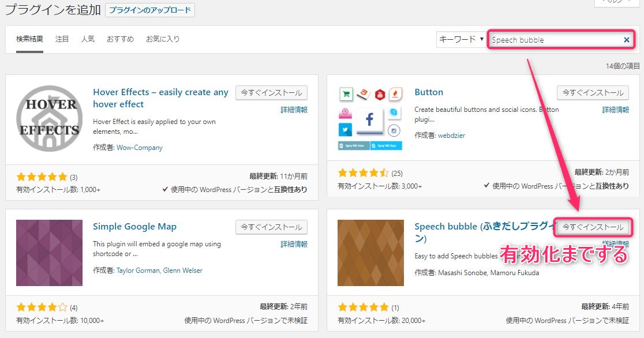This screenshot has width=644, height=338.
Task: Open the Button plugin icon thumbnail
Action: point(370,118)
